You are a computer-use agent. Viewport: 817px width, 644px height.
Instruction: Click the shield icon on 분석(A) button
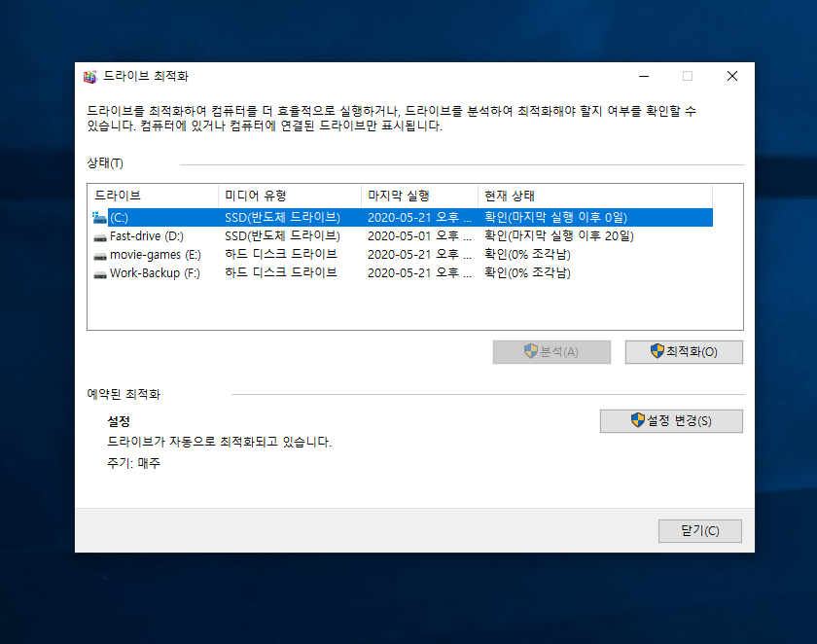[530, 350]
